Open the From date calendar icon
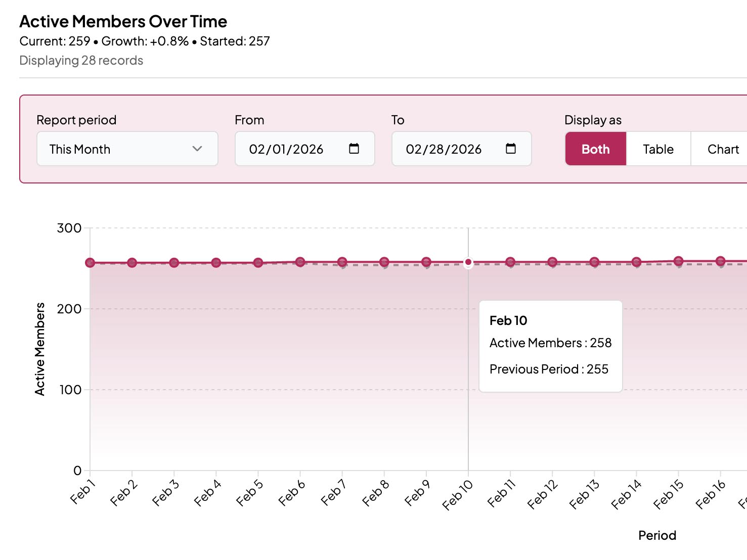Viewport: 747px width, 560px height. tap(355, 149)
